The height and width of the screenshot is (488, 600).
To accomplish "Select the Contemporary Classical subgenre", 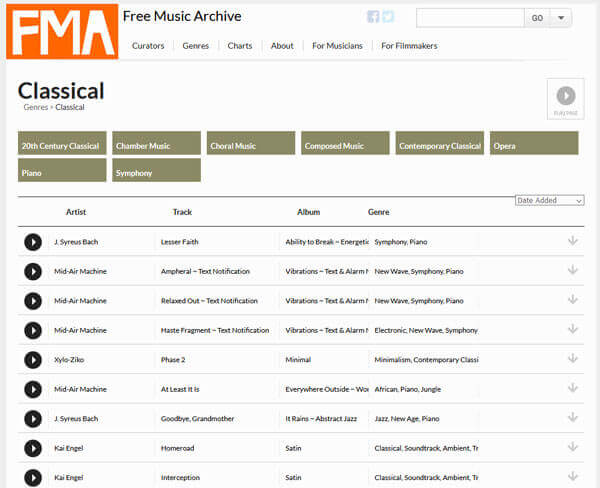I will pyautogui.click(x=440, y=143).
